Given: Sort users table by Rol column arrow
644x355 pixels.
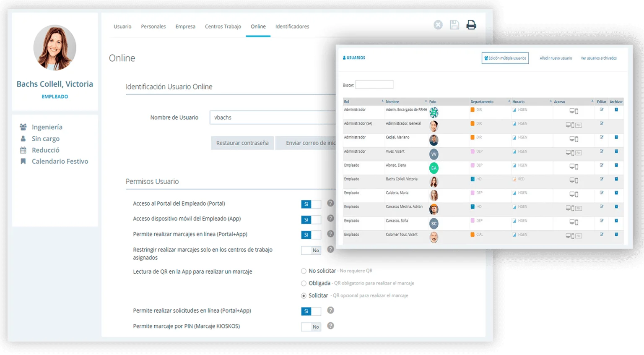Looking at the screenshot, I should point(382,101).
